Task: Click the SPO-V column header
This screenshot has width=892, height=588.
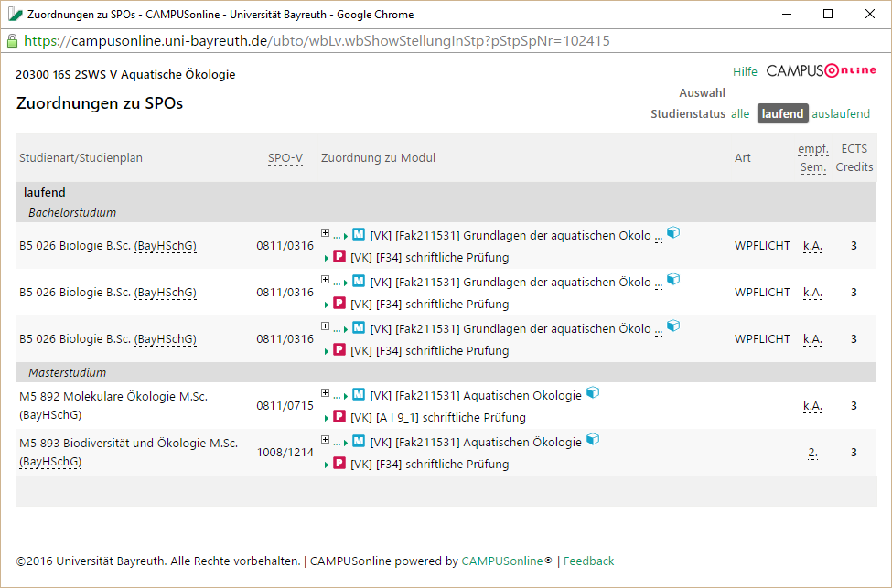Action: coord(285,158)
